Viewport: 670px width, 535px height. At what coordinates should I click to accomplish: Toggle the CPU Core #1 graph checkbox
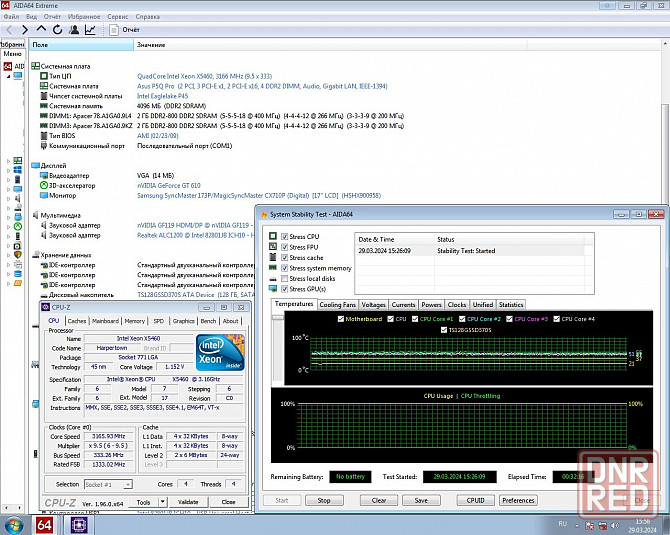click(415, 319)
